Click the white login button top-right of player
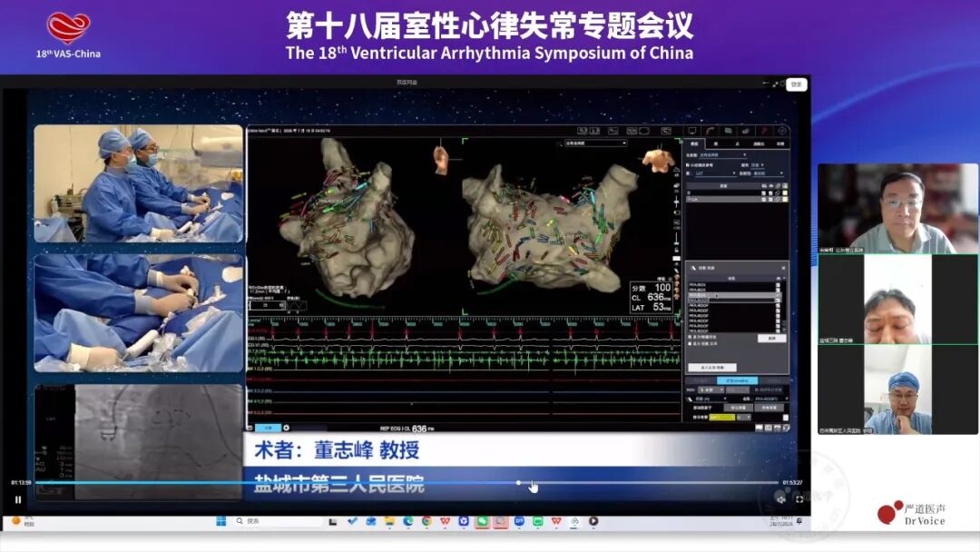The width and height of the screenshot is (980, 552). point(797,84)
